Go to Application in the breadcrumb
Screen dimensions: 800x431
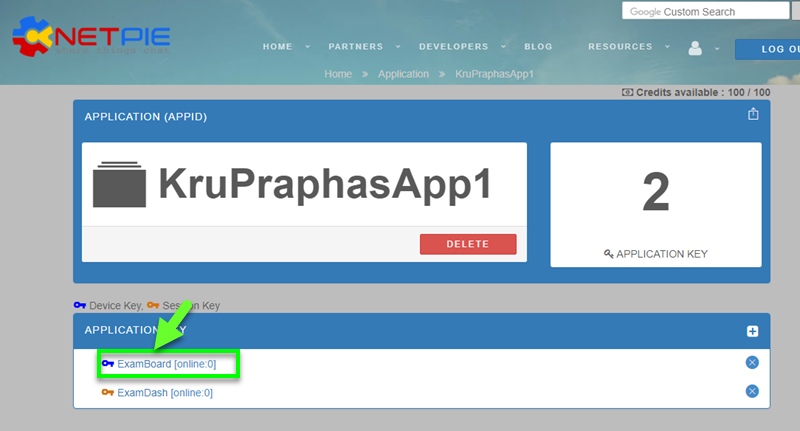tap(403, 74)
